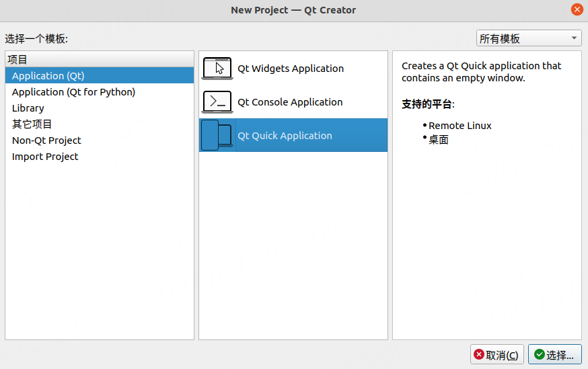The width and height of the screenshot is (588, 369).
Task: Click the 项目 column header
Action: 100,59
